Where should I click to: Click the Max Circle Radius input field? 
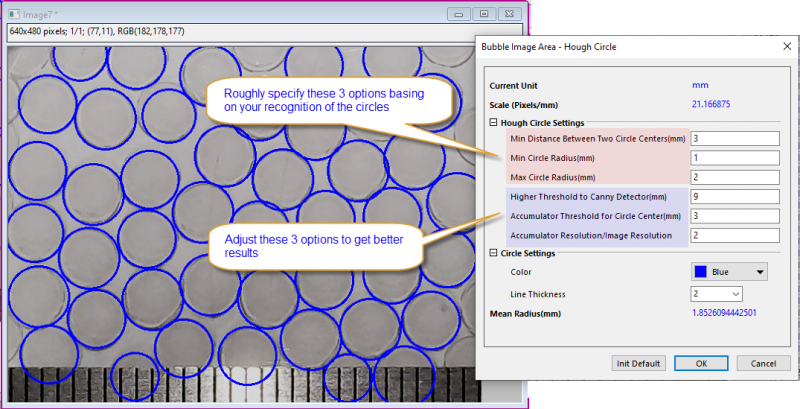point(734,177)
